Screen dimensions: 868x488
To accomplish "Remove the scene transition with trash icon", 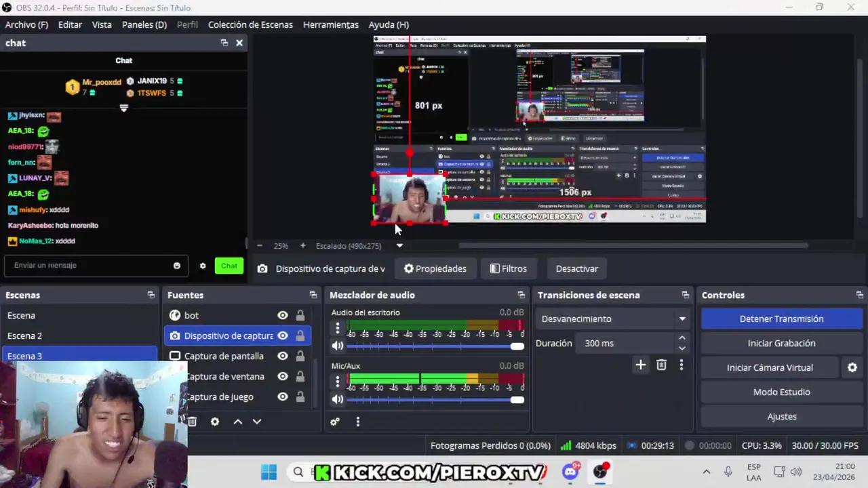I will [x=661, y=365].
